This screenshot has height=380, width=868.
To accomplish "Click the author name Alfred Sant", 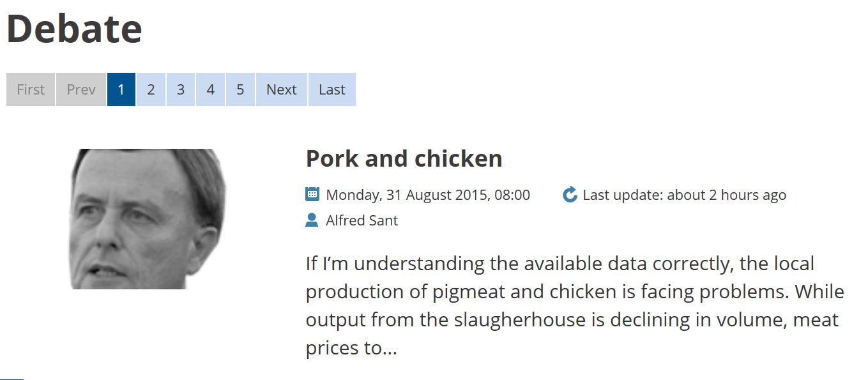I will tap(362, 220).
